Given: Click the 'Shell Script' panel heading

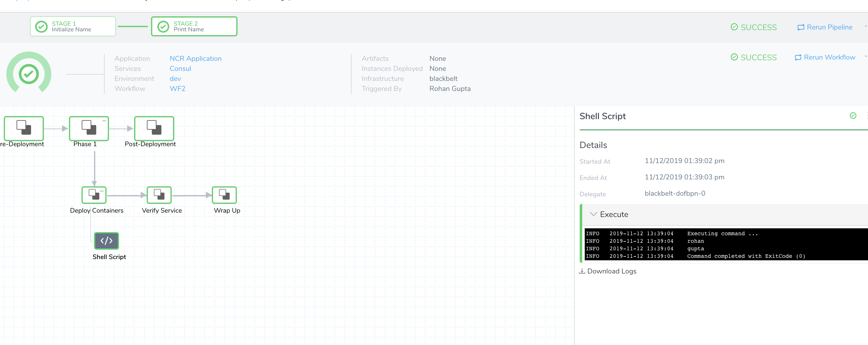Looking at the screenshot, I should 603,116.
